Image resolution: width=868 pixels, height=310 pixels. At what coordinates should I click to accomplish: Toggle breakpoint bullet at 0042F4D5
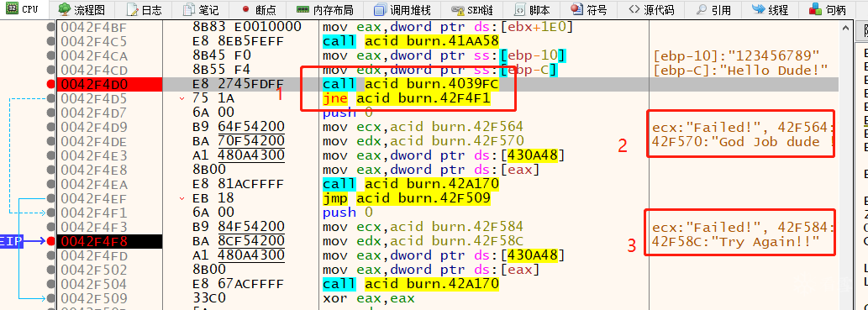click(x=51, y=98)
